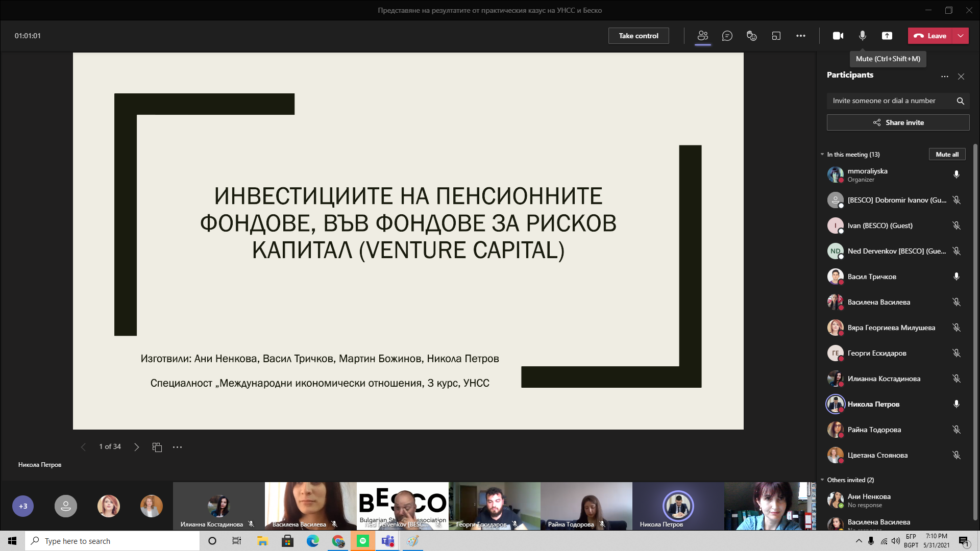Image resolution: width=980 pixels, height=551 pixels.
Task: Open the notification center icon
Action: (964, 541)
